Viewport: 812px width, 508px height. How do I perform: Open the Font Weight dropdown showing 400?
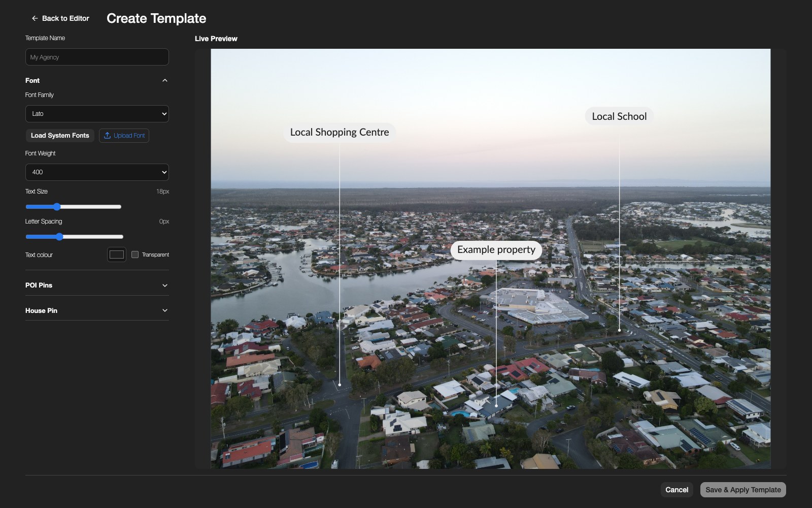[x=97, y=172]
